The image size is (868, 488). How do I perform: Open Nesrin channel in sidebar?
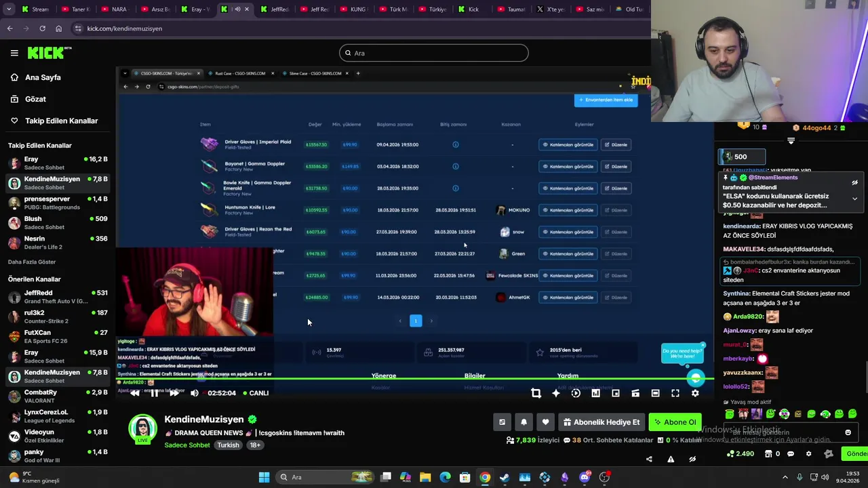59,243
